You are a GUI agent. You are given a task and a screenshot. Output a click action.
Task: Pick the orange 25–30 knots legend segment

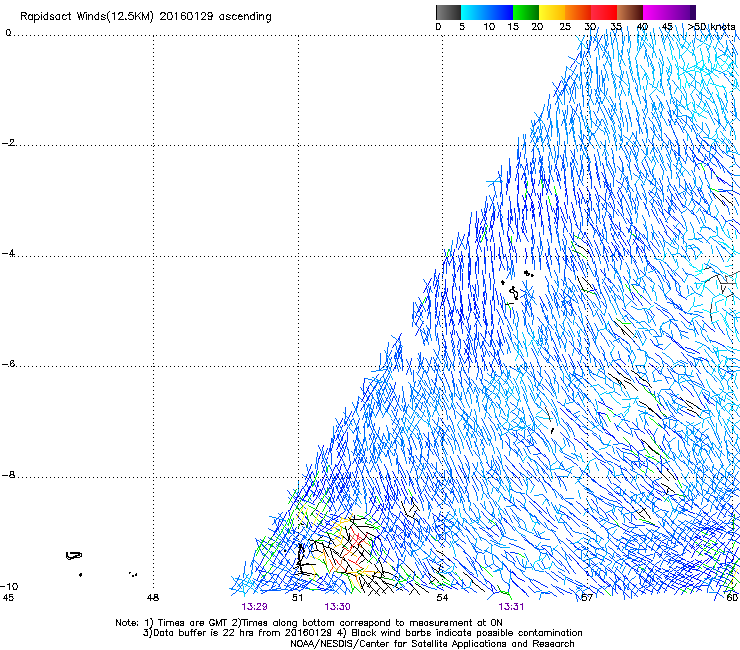(578, 12)
